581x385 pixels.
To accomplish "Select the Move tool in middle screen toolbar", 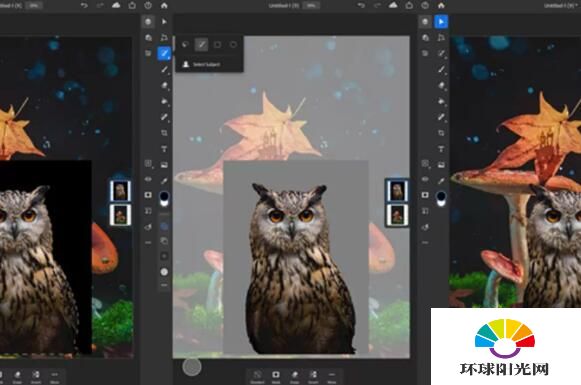I will [x=164, y=21].
